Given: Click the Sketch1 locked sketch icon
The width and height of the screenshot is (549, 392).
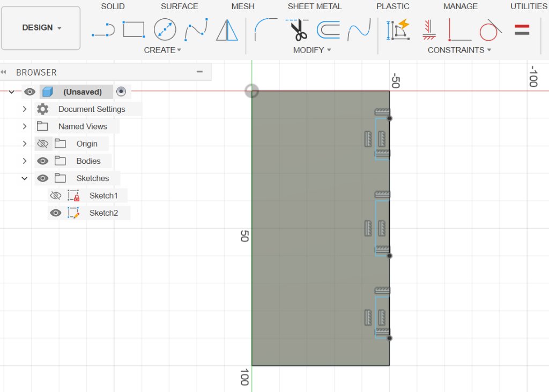Looking at the screenshot, I should point(73,195).
